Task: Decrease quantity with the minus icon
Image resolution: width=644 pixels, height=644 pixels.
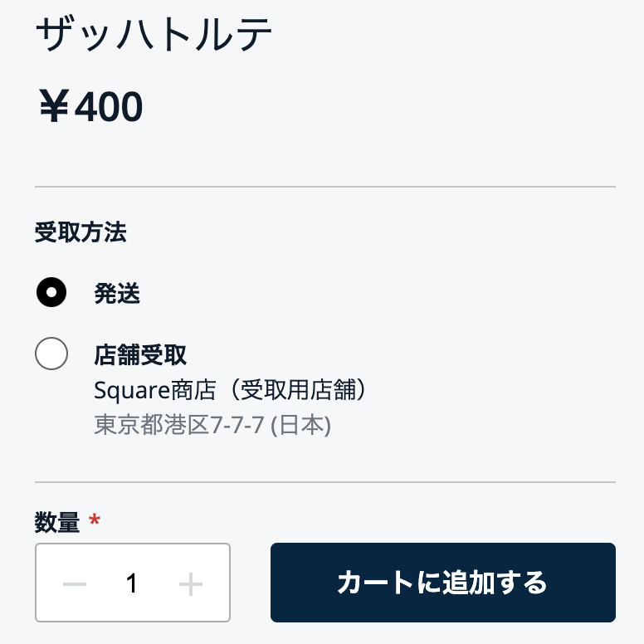Action: (x=75, y=584)
